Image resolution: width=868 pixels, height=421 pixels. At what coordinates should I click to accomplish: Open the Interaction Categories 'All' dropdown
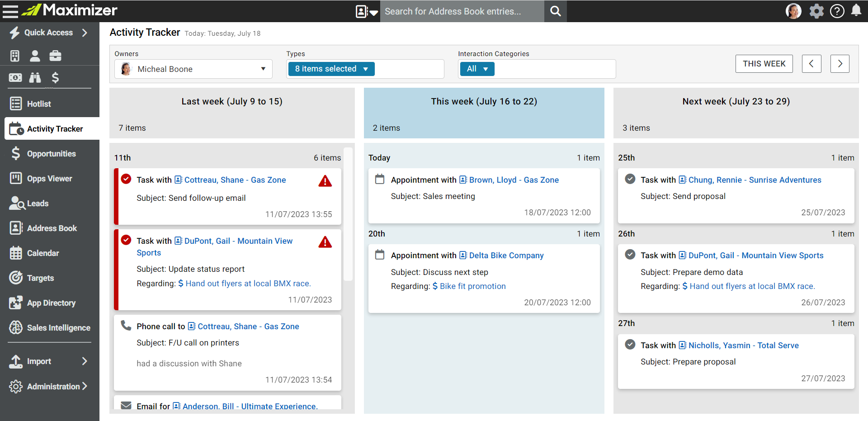click(x=477, y=69)
